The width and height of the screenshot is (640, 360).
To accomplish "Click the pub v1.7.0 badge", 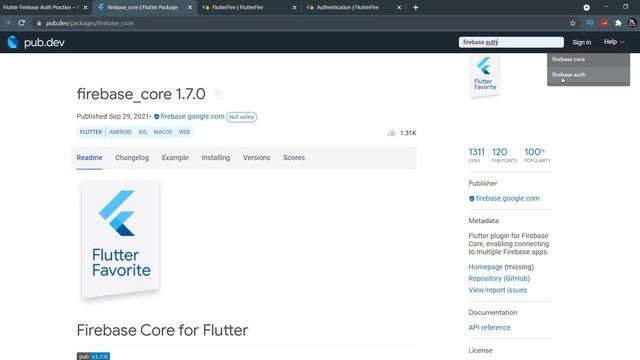I will pyautogui.click(x=93, y=356).
